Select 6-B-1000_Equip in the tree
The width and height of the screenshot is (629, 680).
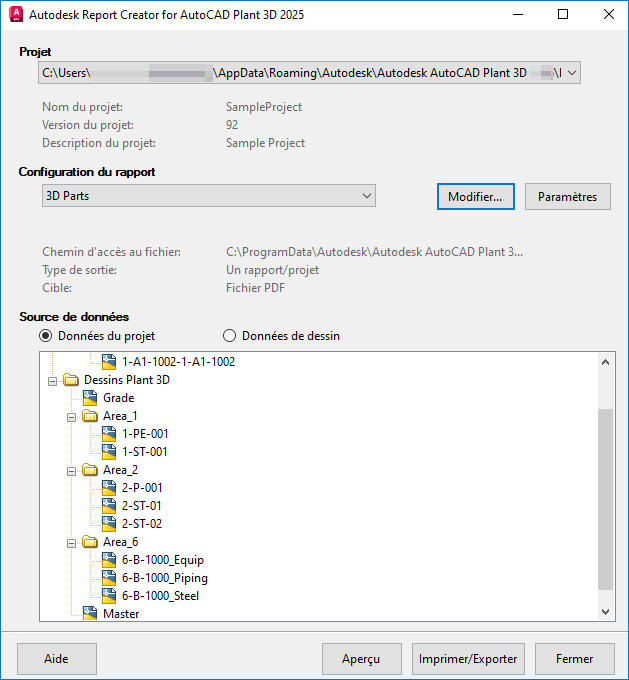coord(163,560)
